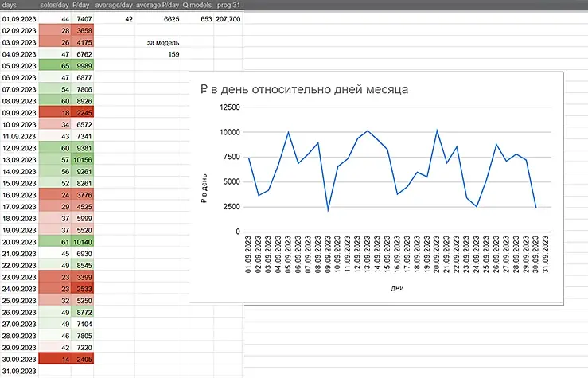
Task: Select the cell with value 6930
Action: (83, 254)
